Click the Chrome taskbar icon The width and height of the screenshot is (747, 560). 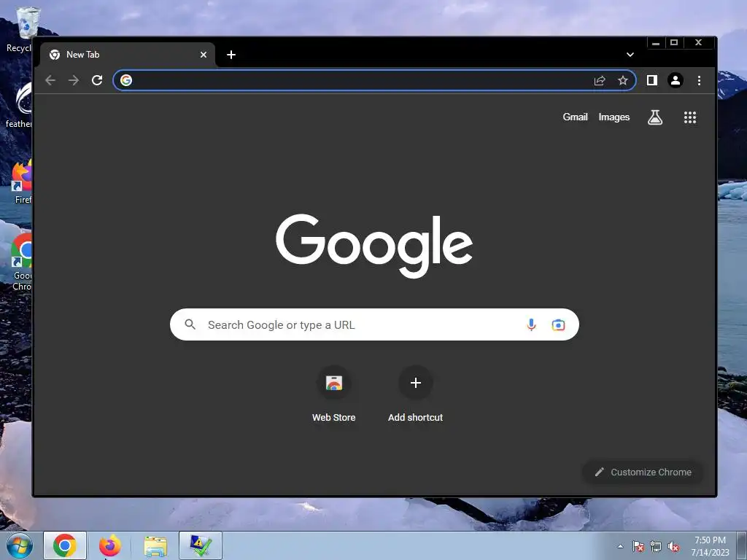tap(65, 545)
